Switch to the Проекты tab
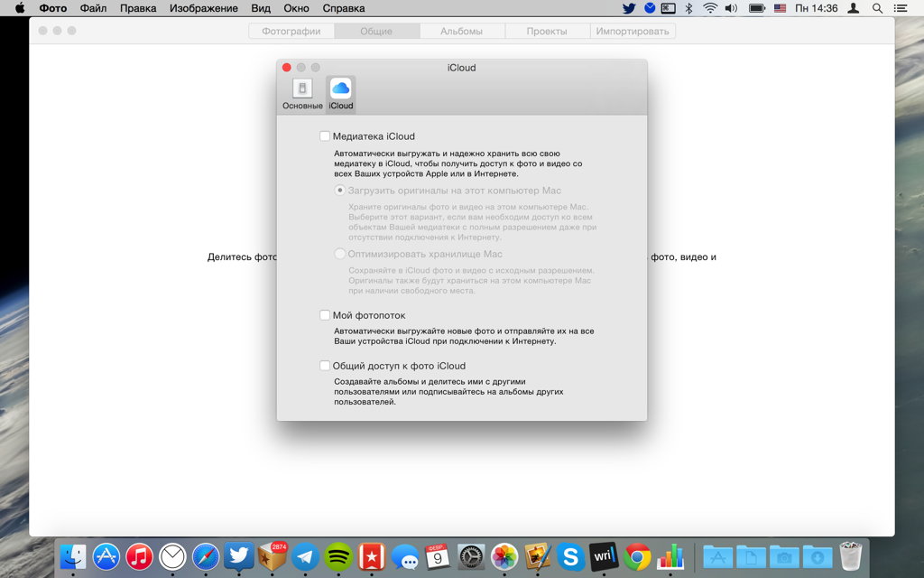924x578 pixels. (547, 32)
